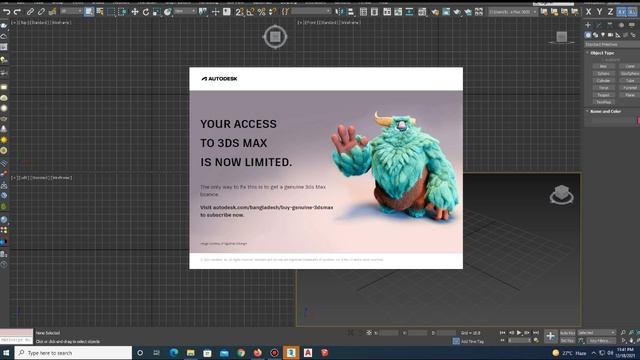Toggle the Spinner Snap icon
The image size is (640, 360).
272,12
